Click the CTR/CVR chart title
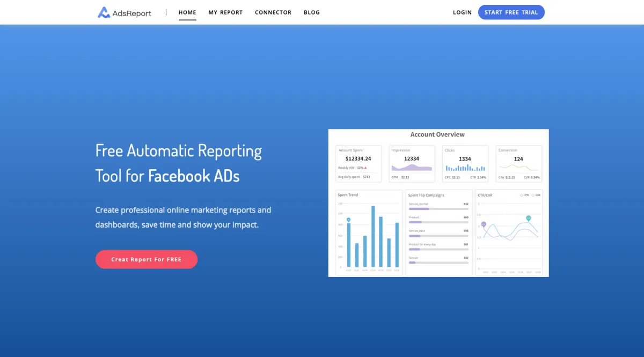This screenshot has height=357, width=644. tap(485, 195)
